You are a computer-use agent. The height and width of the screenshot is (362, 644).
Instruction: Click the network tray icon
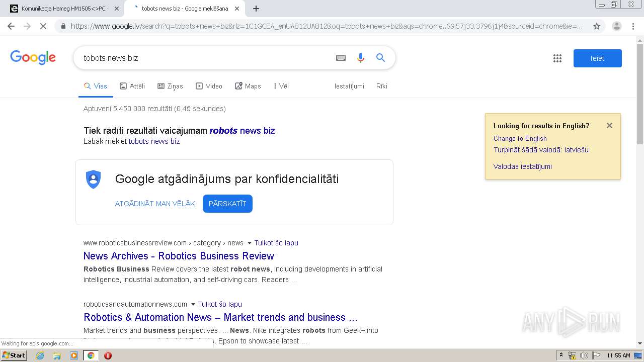(x=572, y=355)
